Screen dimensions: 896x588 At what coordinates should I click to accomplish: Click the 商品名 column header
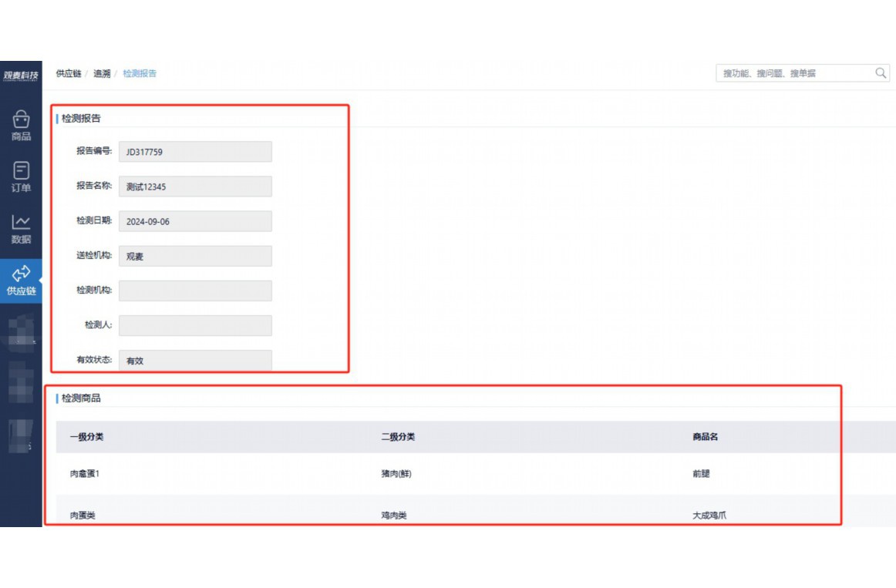click(705, 437)
